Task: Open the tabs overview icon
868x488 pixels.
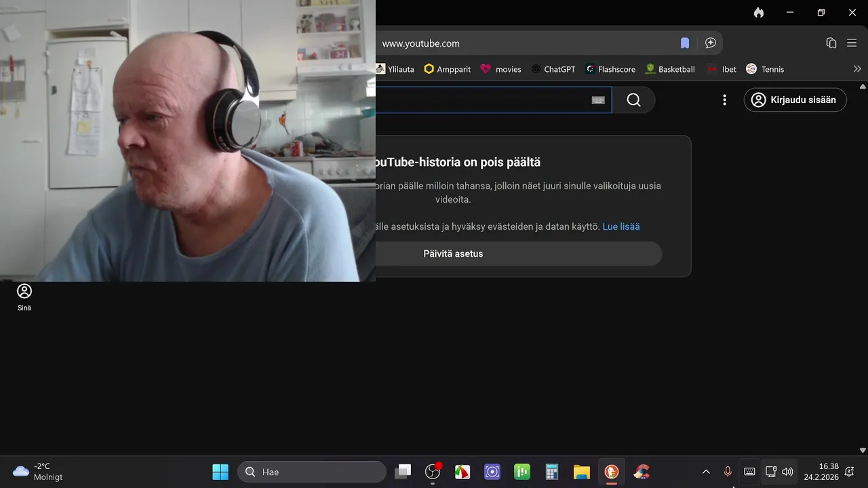Action: (x=831, y=43)
